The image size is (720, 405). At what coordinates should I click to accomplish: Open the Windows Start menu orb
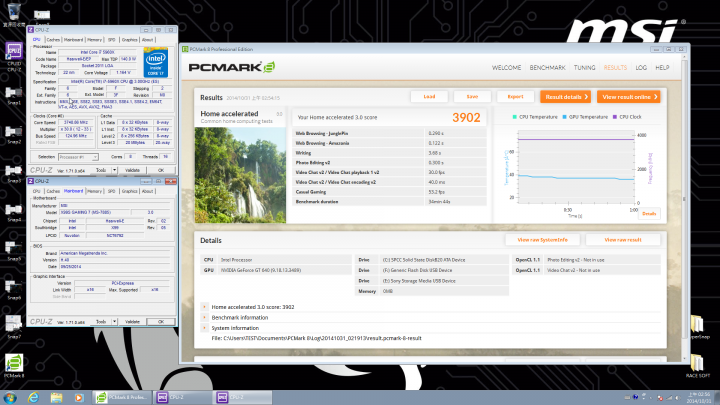click(x=10, y=397)
